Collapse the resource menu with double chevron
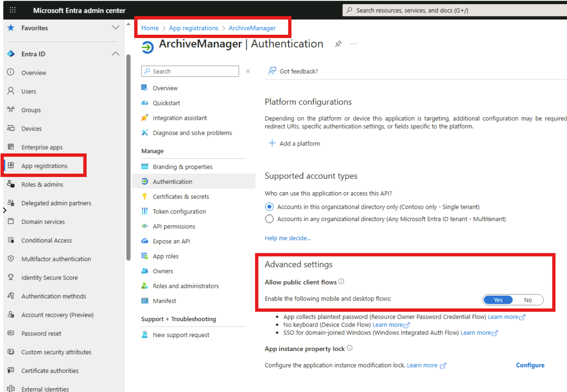The image size is (567, 392). point(248,71)
